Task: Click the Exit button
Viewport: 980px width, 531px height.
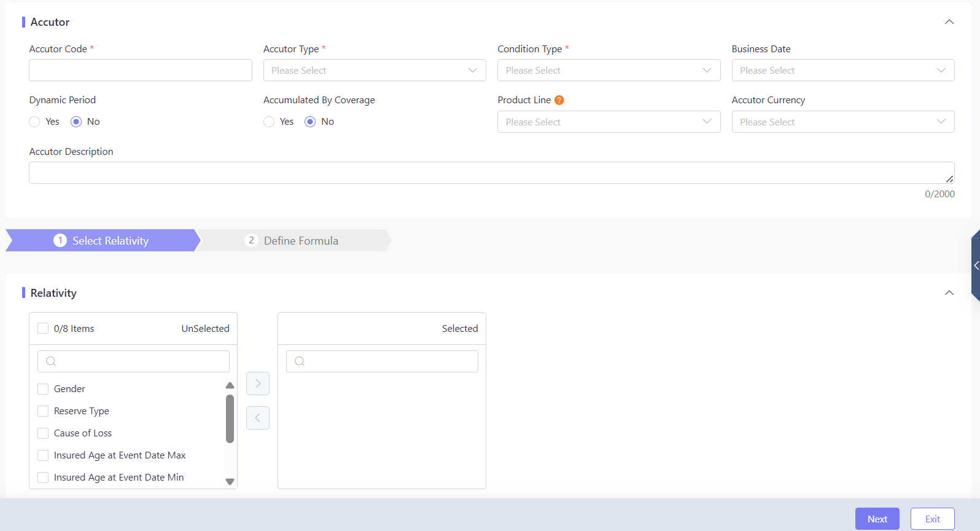Action: click(933, 519)
